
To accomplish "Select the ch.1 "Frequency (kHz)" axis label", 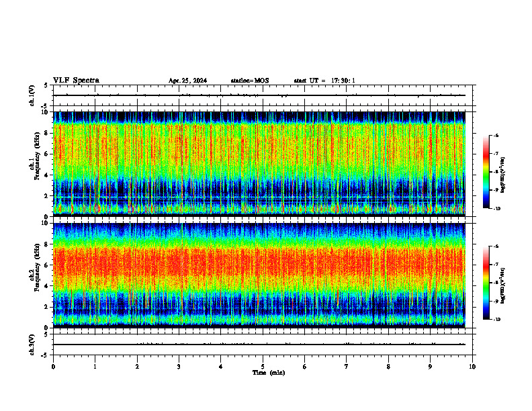I will click(37, 156).
